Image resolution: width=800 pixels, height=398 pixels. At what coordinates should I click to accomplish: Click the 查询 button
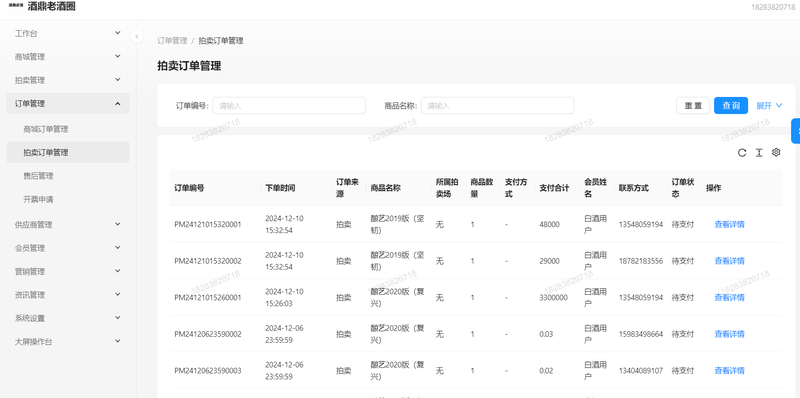pos(731,106)
